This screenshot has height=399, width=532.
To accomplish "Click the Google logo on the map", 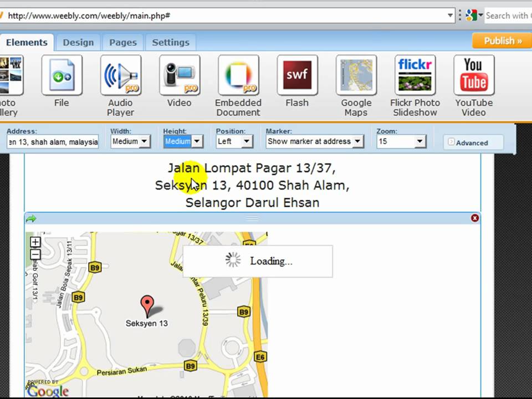I will point(48,391).
